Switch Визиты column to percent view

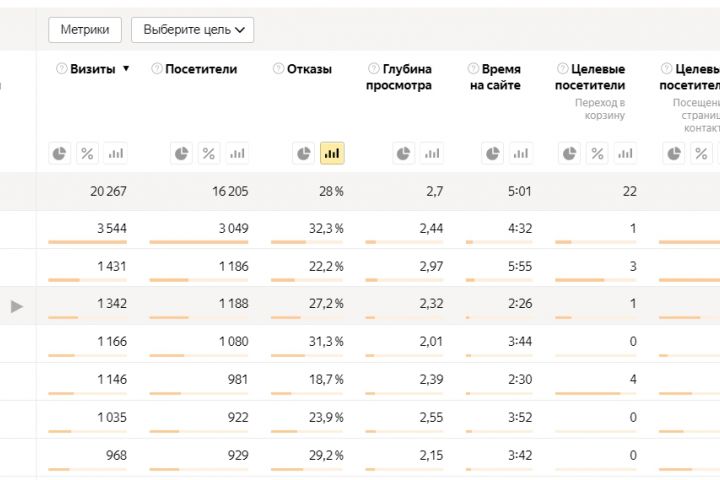(87, 153)
